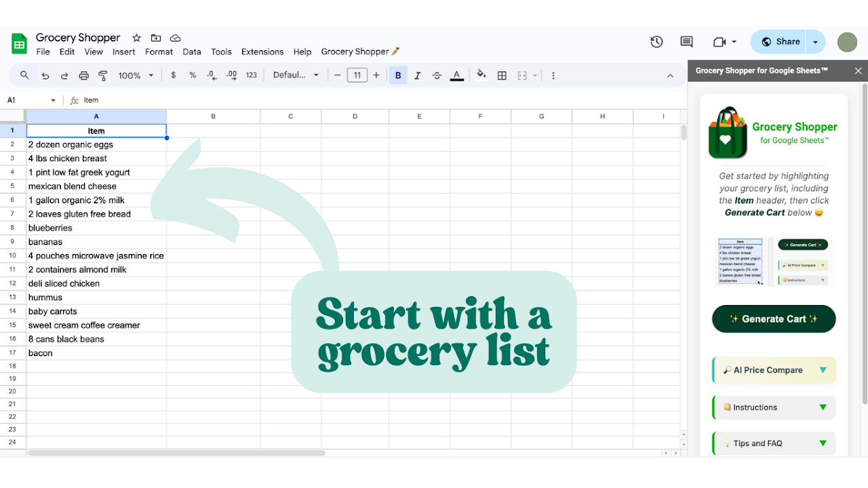This screenshot has width=868, height=488.
Task: Click the redo arrow
Action: pos(64,76)
